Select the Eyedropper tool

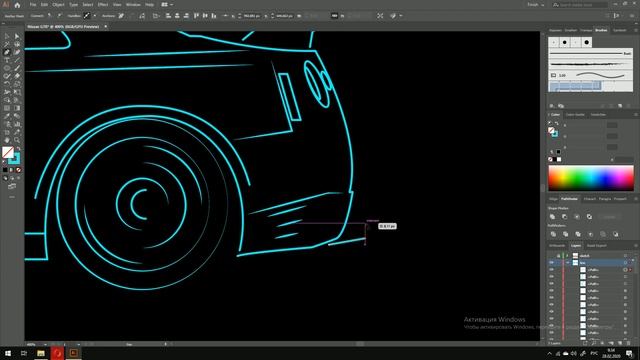tap(7, 116)
